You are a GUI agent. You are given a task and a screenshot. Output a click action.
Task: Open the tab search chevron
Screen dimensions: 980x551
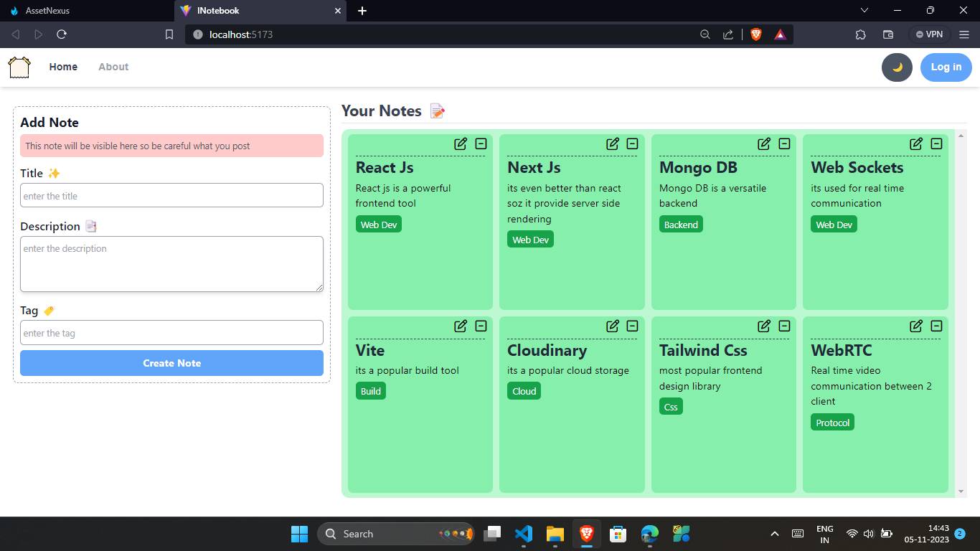[864, 10]
